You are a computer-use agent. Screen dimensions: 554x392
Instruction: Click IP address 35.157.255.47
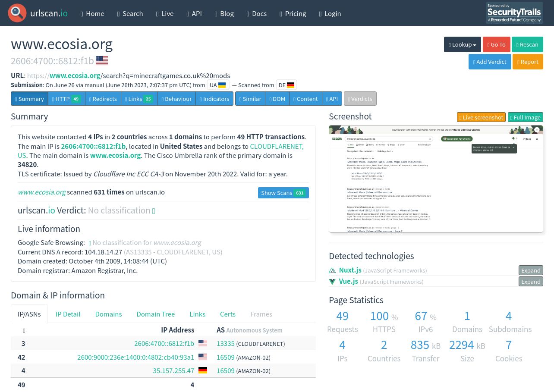(x=173, y=370)
